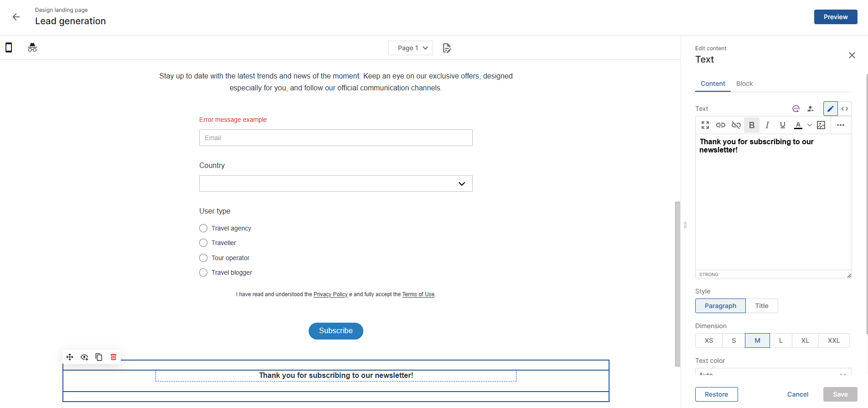
Task: Select the Travel agency radio button
Action: pos(203,228)
